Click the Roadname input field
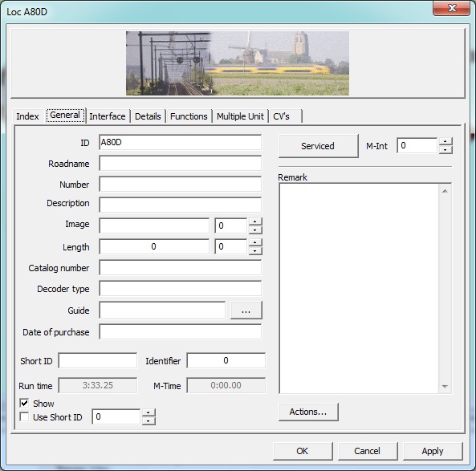 (x=180, y=164)
